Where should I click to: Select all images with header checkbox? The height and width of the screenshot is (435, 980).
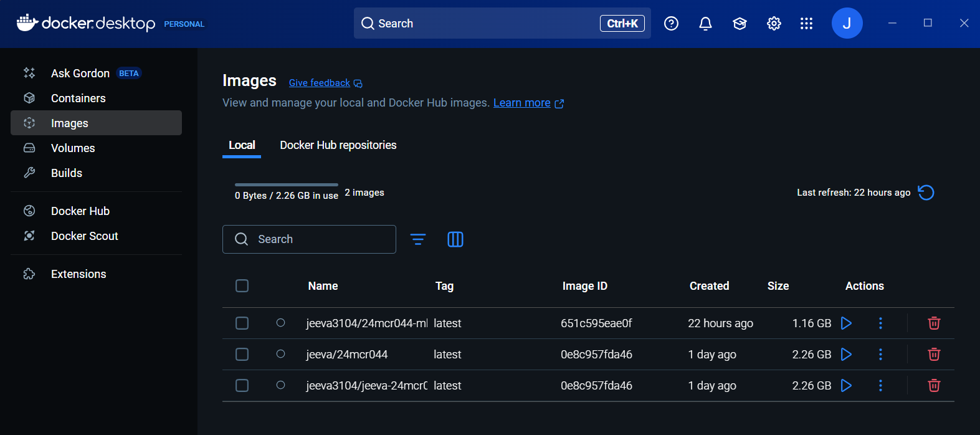tap(242, 286)
